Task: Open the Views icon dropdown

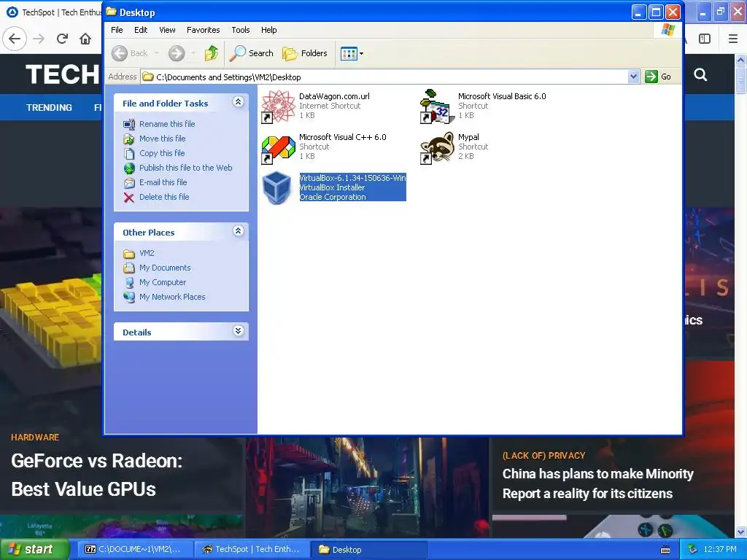Action: [352, 53]
